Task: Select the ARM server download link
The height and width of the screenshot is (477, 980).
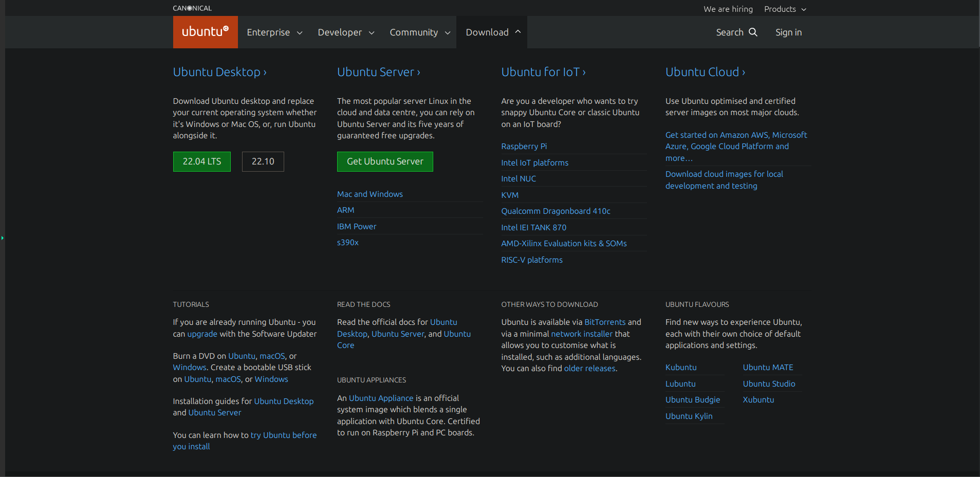Action: pos(345,210)
